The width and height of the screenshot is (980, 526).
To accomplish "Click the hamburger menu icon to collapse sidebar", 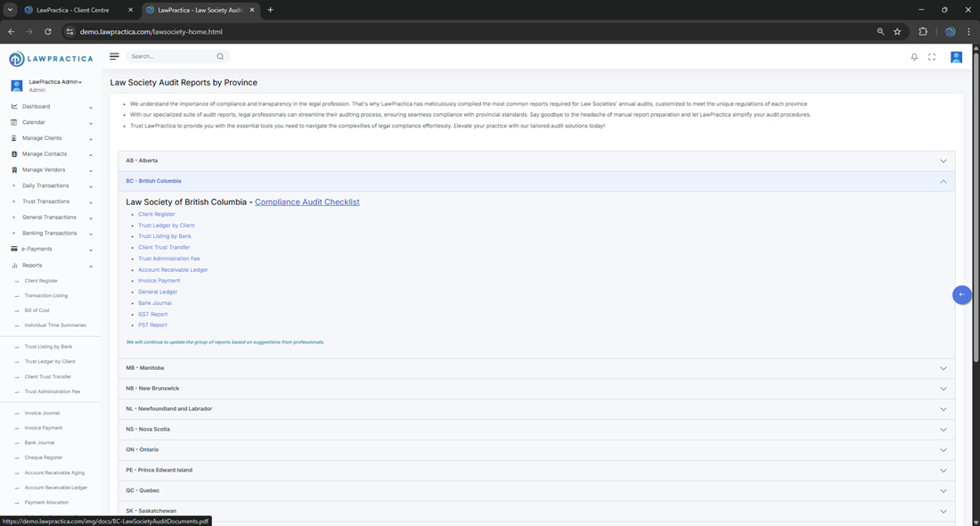I will (x=114, y=56).
